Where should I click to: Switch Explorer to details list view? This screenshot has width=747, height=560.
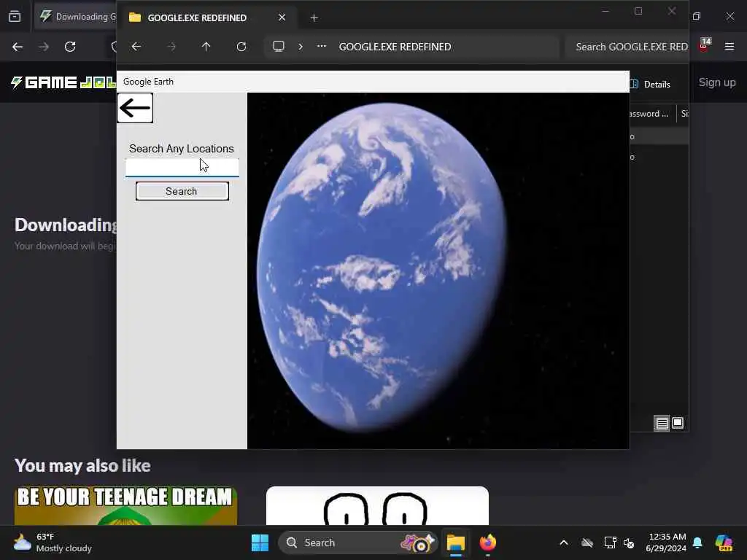tap(662, 423)
